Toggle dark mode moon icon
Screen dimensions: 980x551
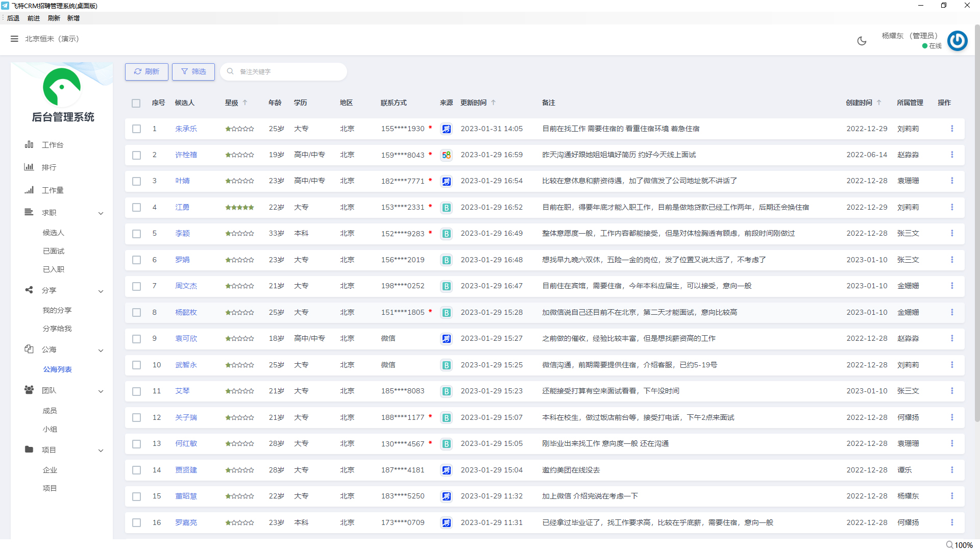862,41
